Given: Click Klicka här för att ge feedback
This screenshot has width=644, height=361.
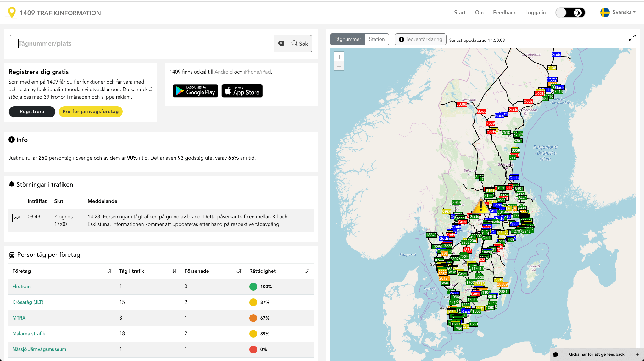Looking at the screenshot, I should 596,354.
